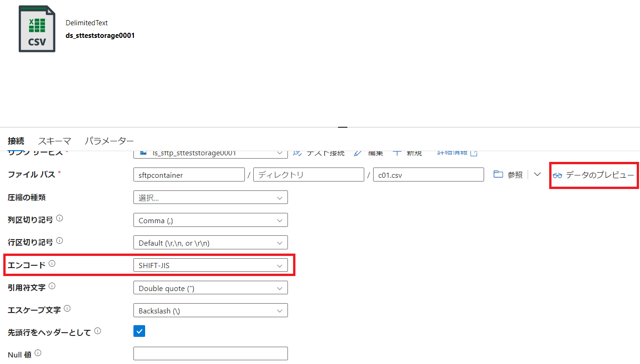Click データのプレビュー button
Screen dimensions: 640x364
coord(594,175)
